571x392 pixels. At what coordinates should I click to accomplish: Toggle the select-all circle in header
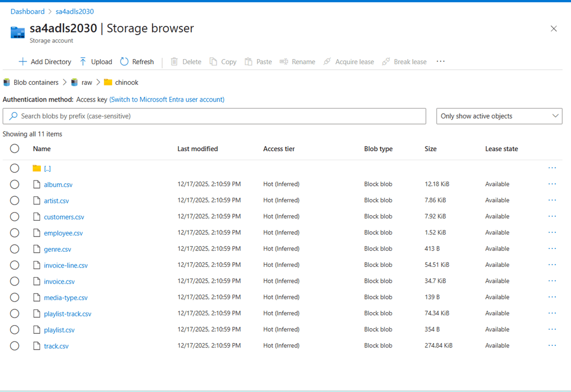[x=15, y=148]
